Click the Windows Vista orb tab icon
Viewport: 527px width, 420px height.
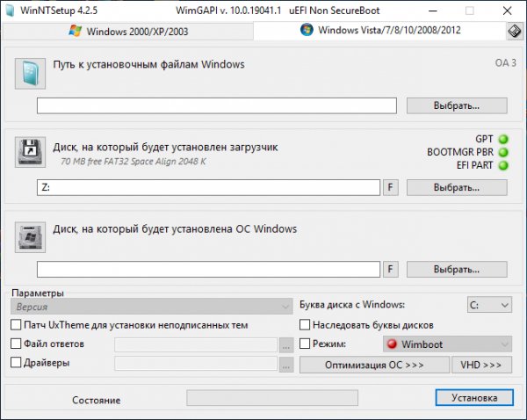click(x=307, y=30)
